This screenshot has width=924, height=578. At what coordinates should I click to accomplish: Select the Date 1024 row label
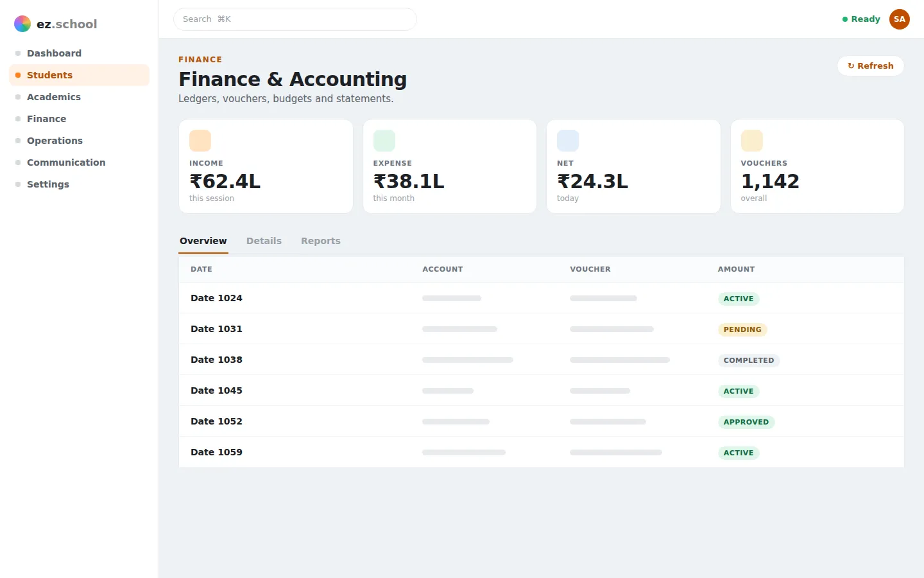click(x=216, y=298)
